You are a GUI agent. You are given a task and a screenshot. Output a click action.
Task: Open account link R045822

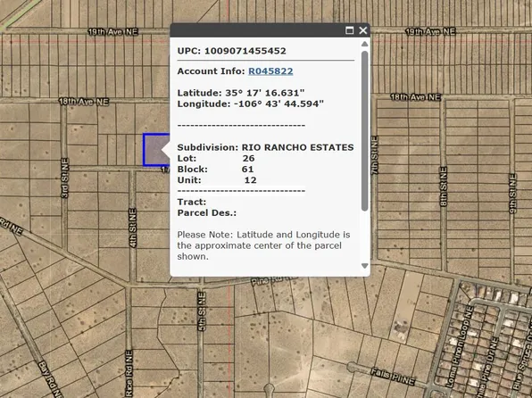click(270, 71)
